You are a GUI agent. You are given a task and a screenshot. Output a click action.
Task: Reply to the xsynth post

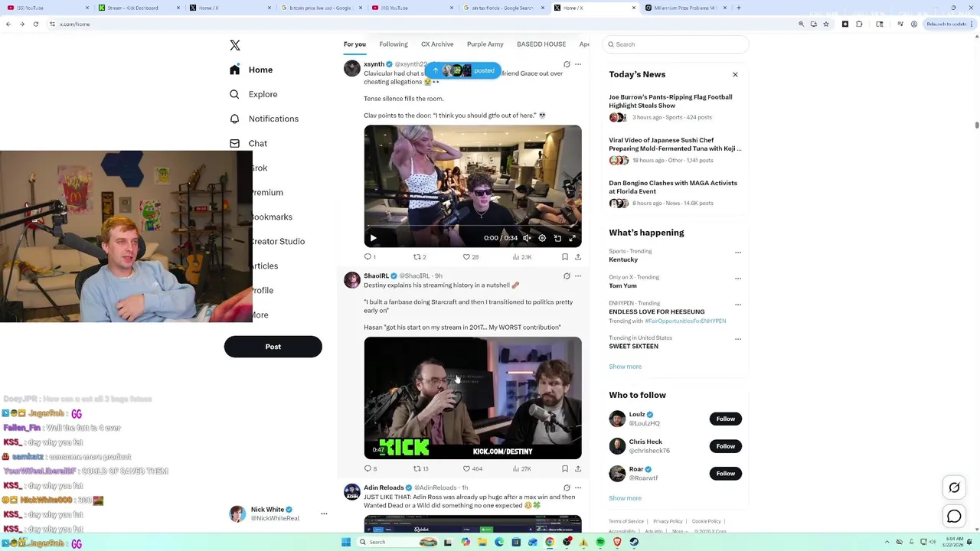pos(368,257)
